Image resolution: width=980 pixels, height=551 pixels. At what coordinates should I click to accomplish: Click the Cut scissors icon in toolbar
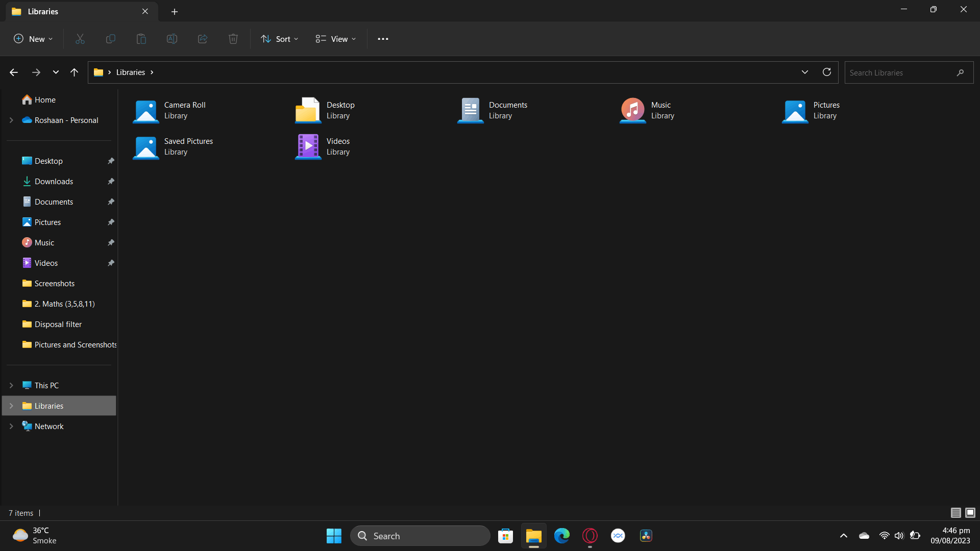pyautogui.click(x=80, y=39)
